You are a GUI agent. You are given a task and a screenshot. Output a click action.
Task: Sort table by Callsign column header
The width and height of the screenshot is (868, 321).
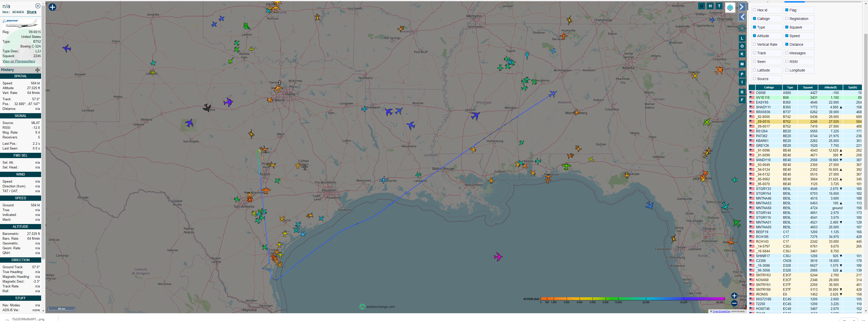click(x=769, y=87)
